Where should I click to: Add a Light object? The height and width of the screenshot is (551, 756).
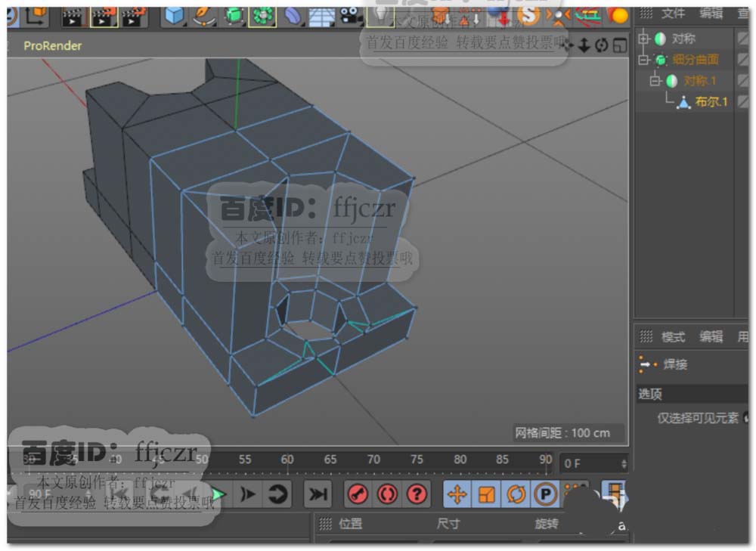tap(380, 16)
